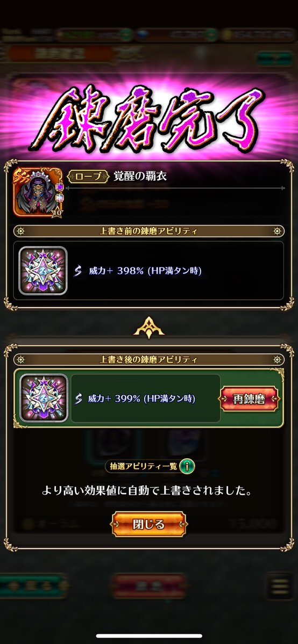Tap the dimmed green back button
The image size is (298, 644).
click(33, 585)
